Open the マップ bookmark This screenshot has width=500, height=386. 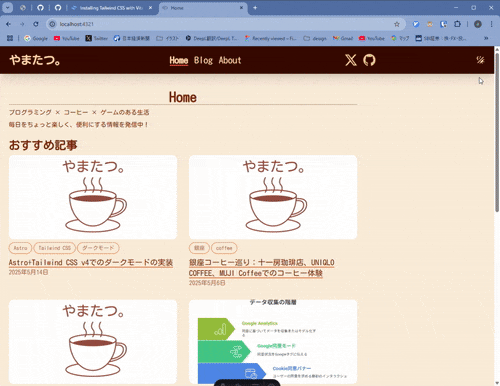click(400, 38)
